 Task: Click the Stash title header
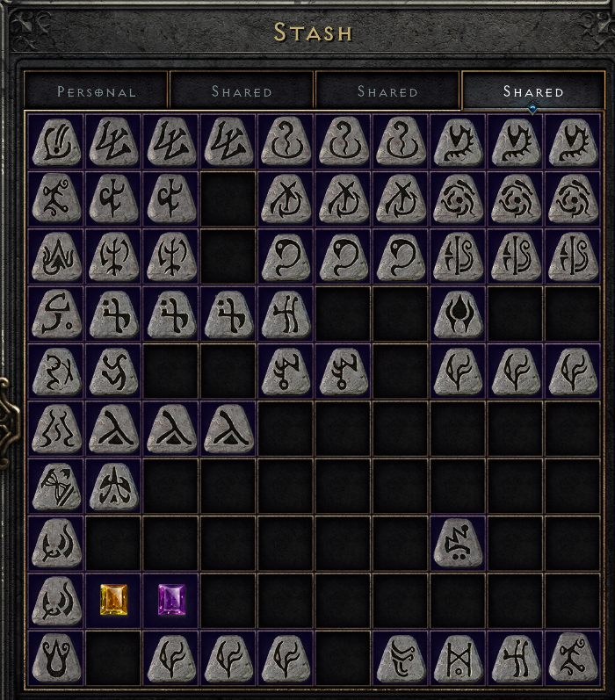(313, 32)
